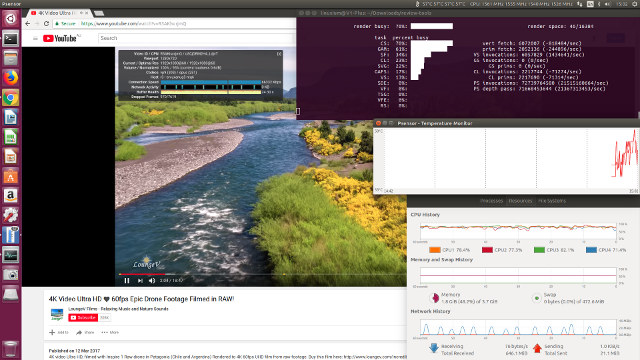Close the stats for nerds overlay

(x=279, y=53)
